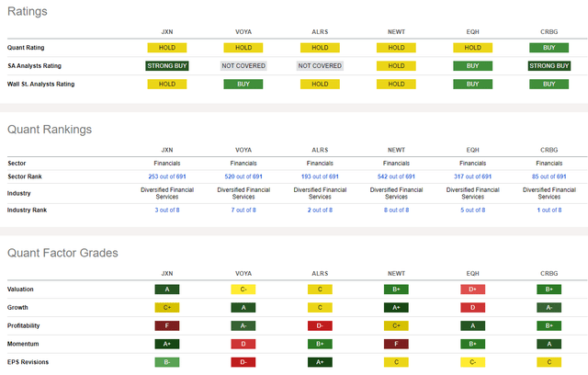Click JXN Momentum grade A+
Viewport: 588px width, 375px height.
point(167,344)
